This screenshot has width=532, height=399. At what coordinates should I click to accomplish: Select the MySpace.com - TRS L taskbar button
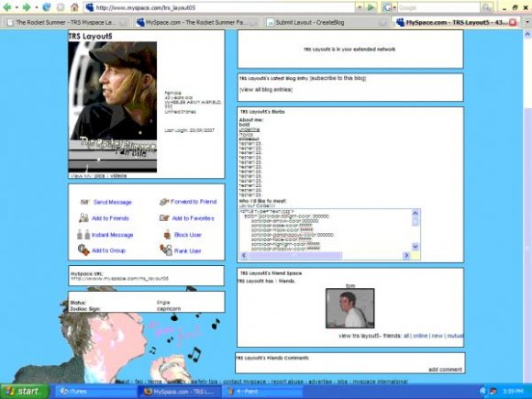179,392
